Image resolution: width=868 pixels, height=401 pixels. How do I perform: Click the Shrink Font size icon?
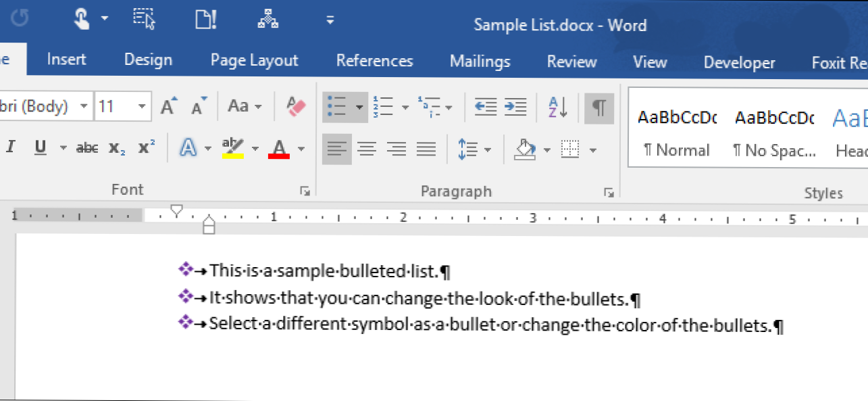pyautogui.click(x=199, y=106)
